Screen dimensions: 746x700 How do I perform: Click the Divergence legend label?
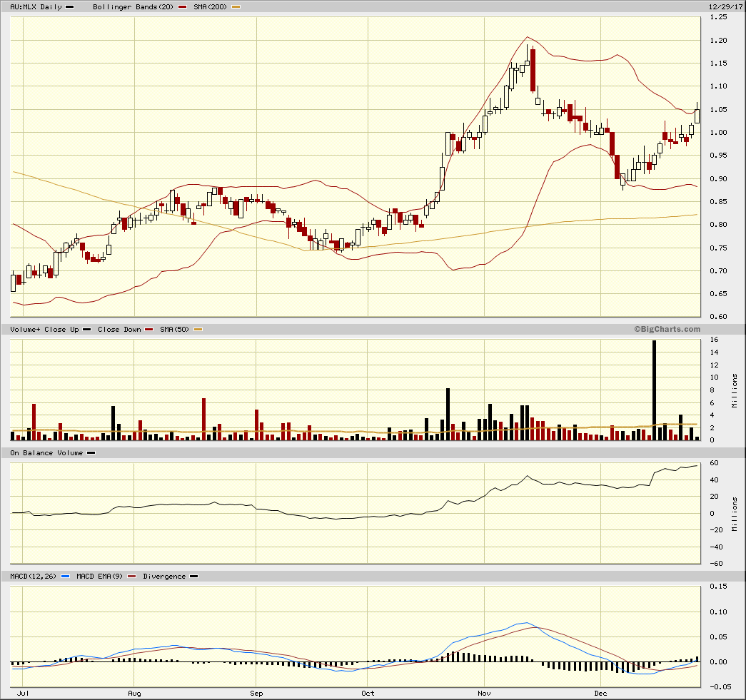(164, 576)
